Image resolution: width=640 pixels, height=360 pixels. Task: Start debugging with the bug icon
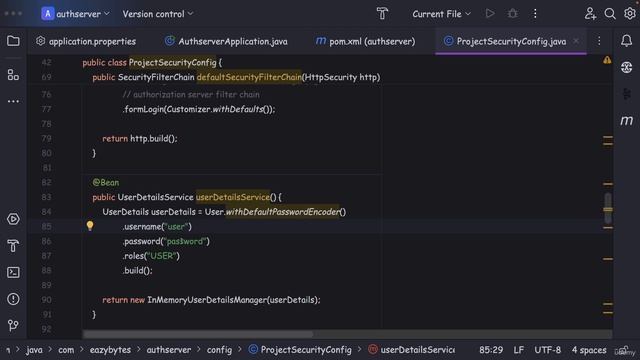[x=513, y=13]
